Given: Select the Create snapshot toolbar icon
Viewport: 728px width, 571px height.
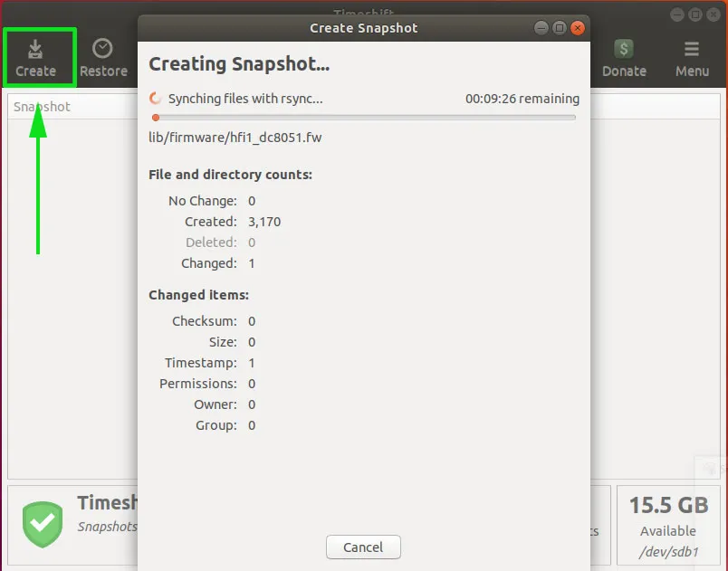Looking at the screenshot, I should pyautogui.click(x=37, y=56).
